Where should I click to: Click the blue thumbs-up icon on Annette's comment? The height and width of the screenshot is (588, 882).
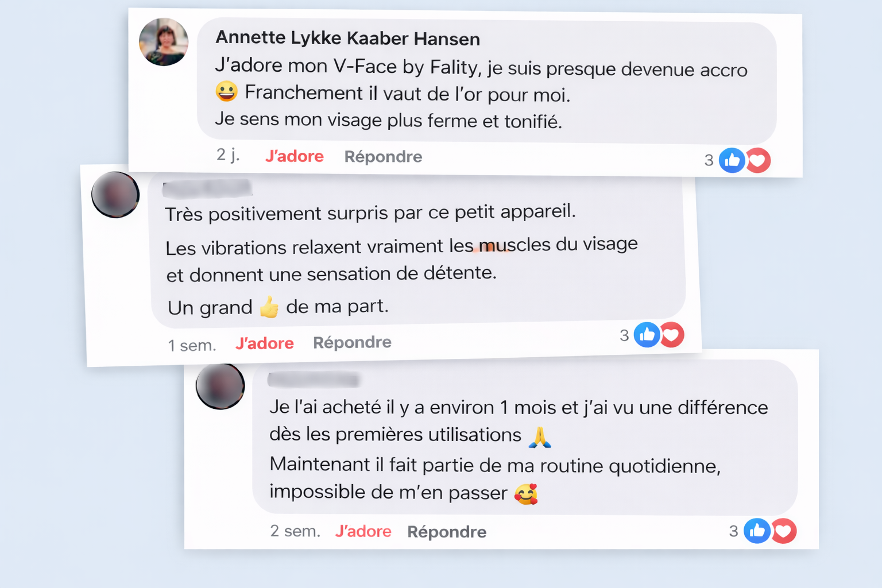[732, 160]
